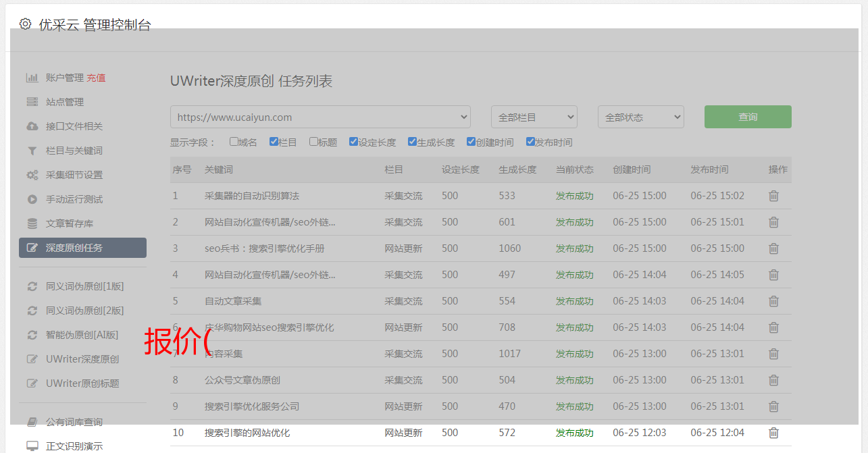This screenshot has width=868, height=453.
Task: Click the bar chart icon for 账户管理
Action: tap(32, 78)
